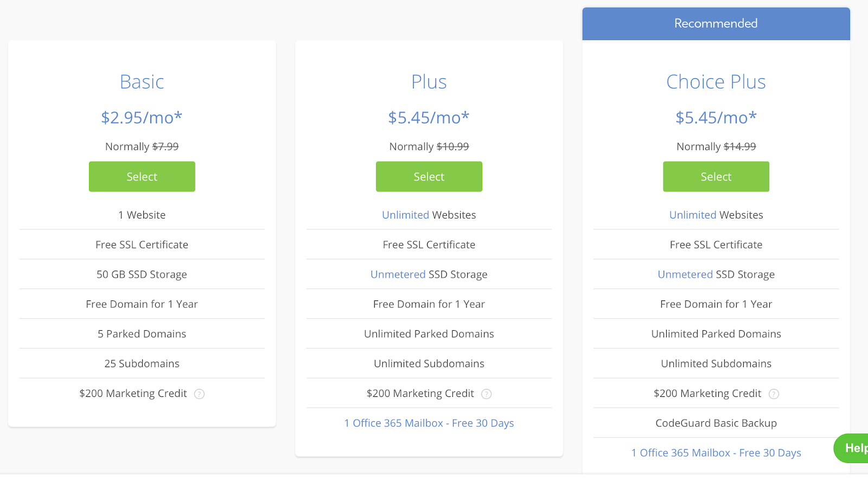Open Plus plan Office 365 Mailbox link
Screen dimensions: 868x481
(x=429, y=423)
